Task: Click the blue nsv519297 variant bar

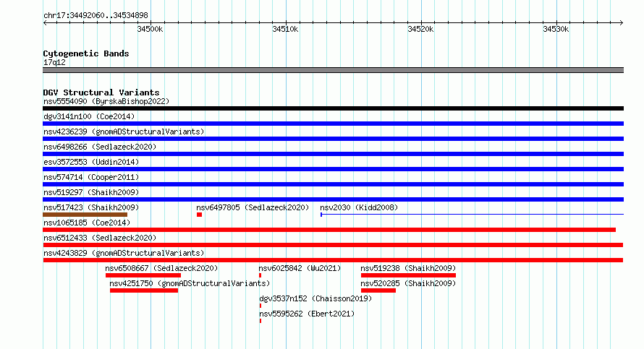Action: [333, 199]
